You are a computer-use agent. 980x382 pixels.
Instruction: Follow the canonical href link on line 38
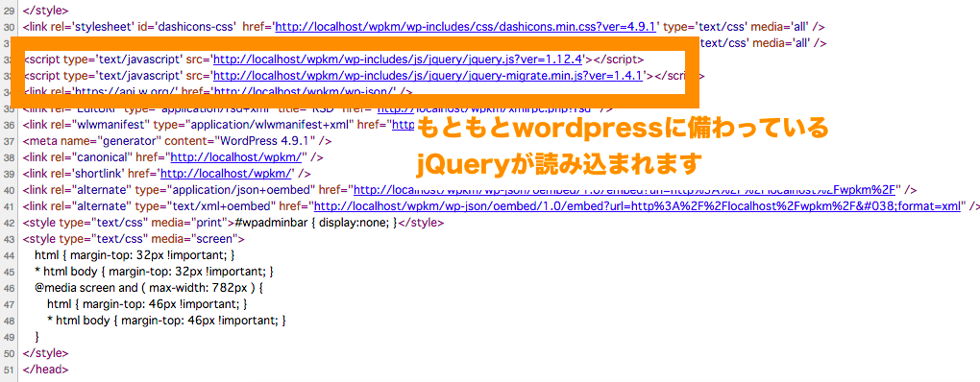pyautogui.click(x=237, y=157)
